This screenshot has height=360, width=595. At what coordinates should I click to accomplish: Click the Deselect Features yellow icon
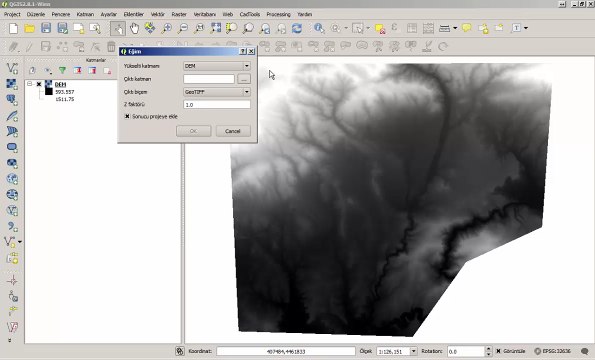click(x=379, y=28)
